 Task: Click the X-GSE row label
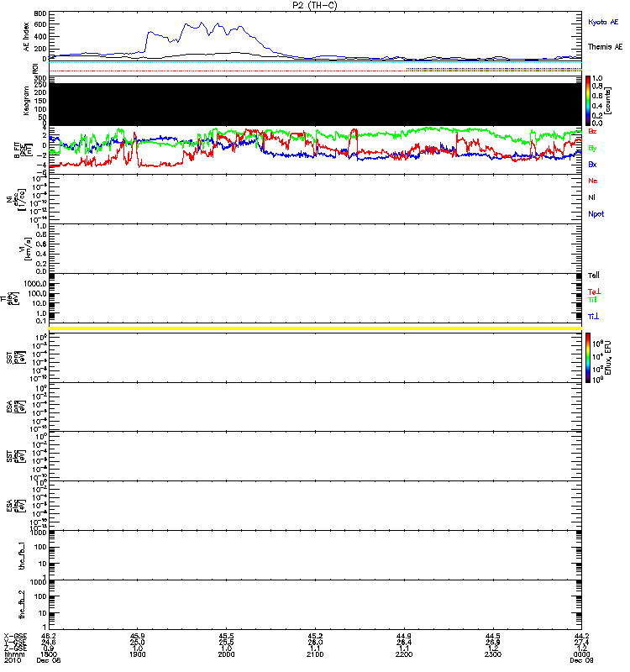[15, 637]
